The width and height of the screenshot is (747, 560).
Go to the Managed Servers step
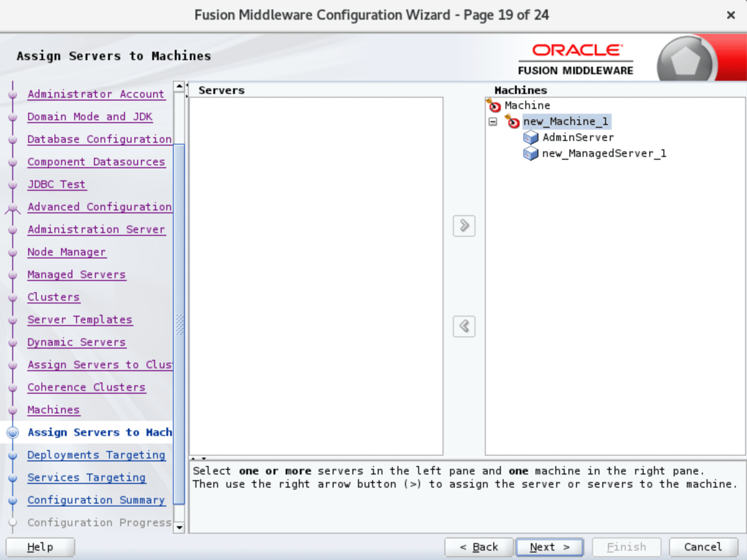click(x=76, y=275)
